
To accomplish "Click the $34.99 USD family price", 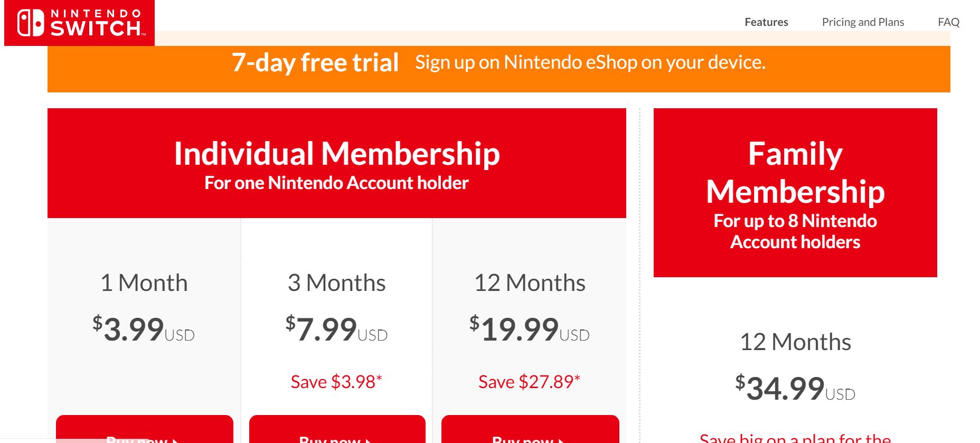I will click(x=795, y=389).
